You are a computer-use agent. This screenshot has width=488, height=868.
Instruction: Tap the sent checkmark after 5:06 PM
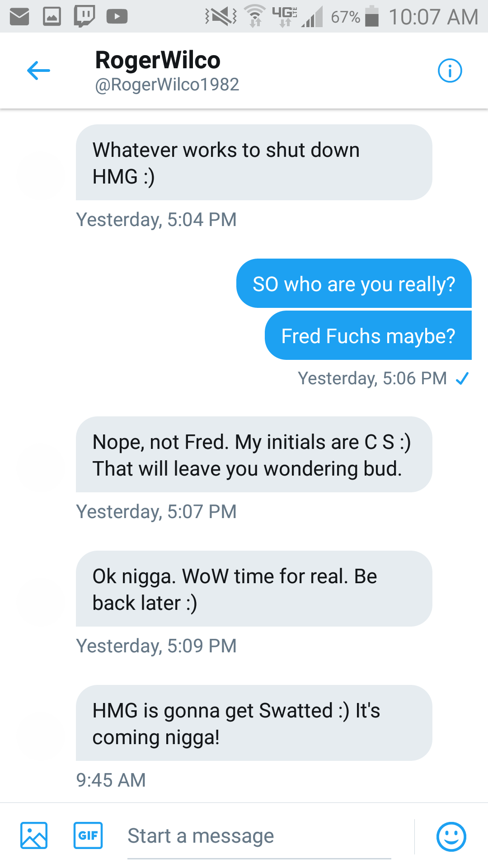(x=462, y=378)
